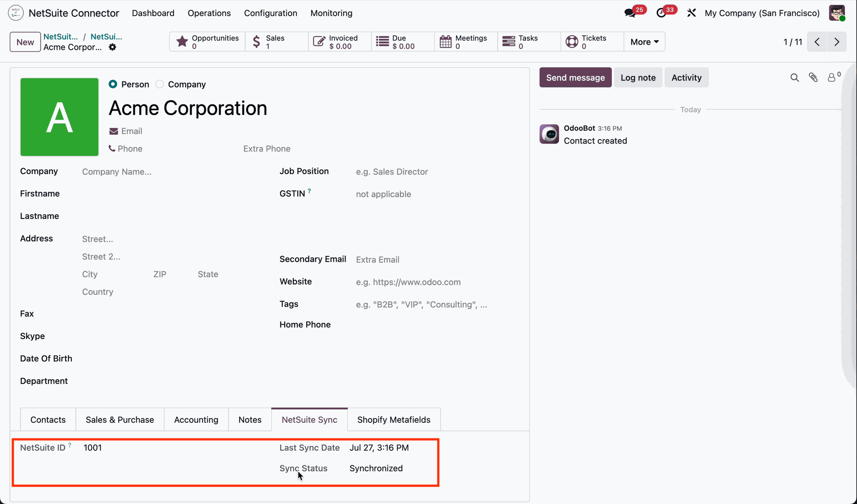Click the Log note button

(638, 78)
